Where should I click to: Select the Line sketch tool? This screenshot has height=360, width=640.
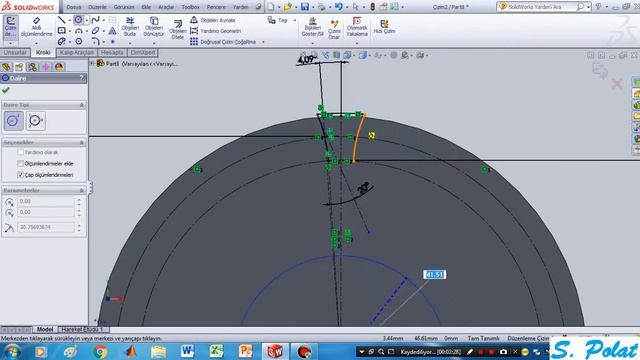coord(61,20)
